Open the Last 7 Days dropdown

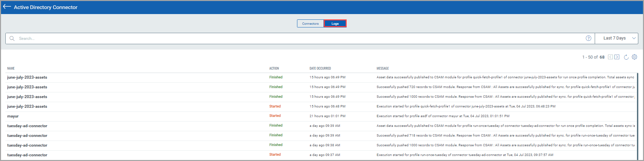tap(616, 38)
